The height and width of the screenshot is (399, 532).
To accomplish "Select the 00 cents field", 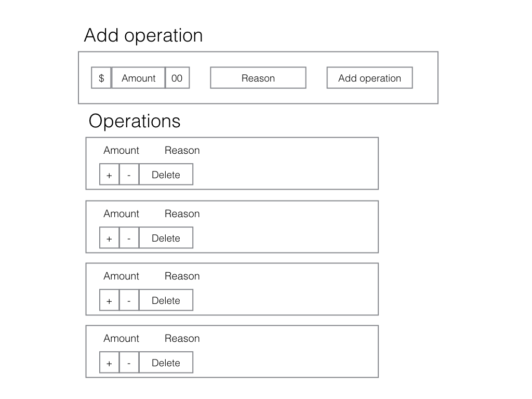I will (x=177, y=78).
